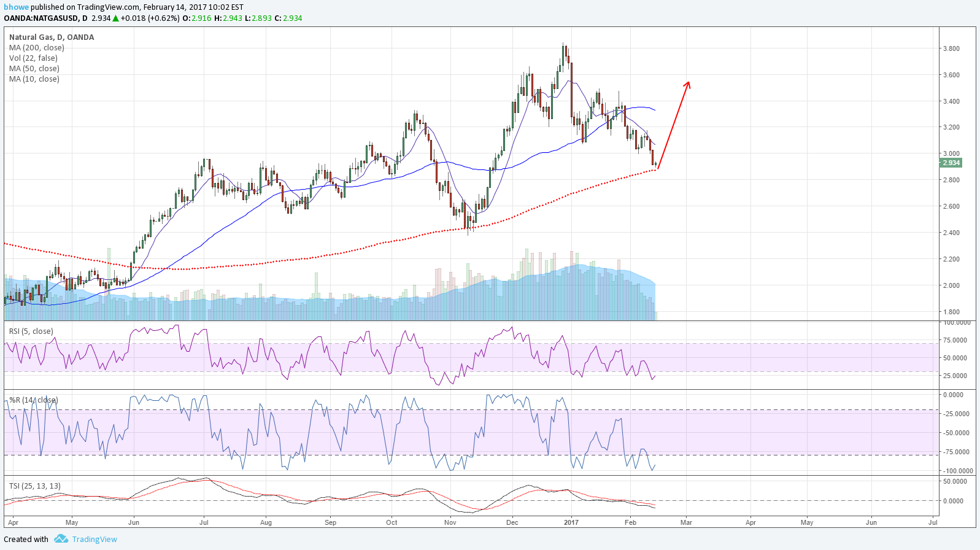Click the 1.800 price axis label
The height and width of the screenshot is (550, 980).
[x=952, y=312]
